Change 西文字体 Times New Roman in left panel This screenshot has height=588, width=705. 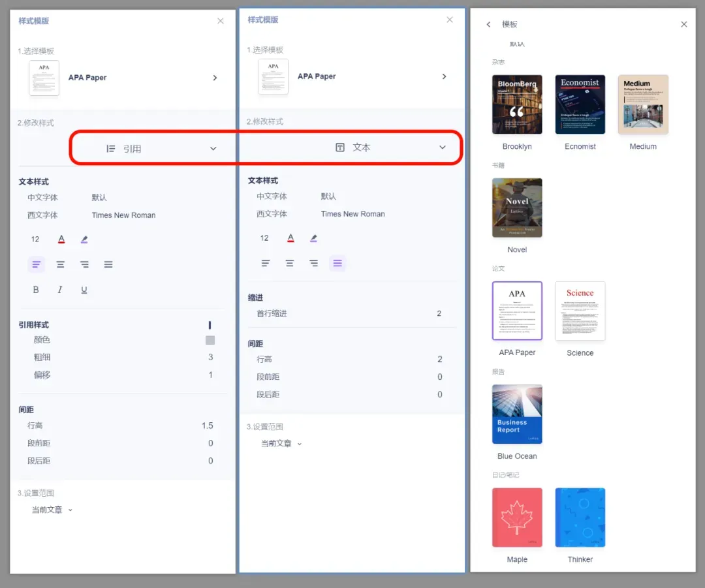(x=123, y=215)
